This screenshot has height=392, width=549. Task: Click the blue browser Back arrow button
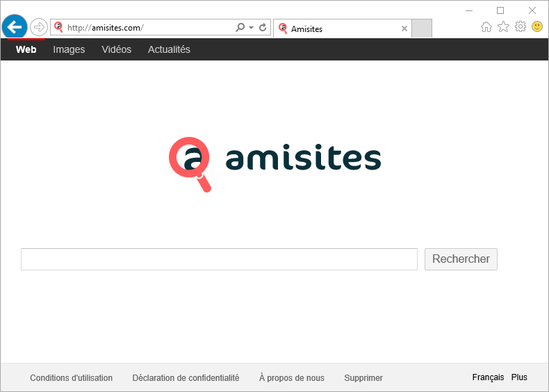(x=14, y=27)
